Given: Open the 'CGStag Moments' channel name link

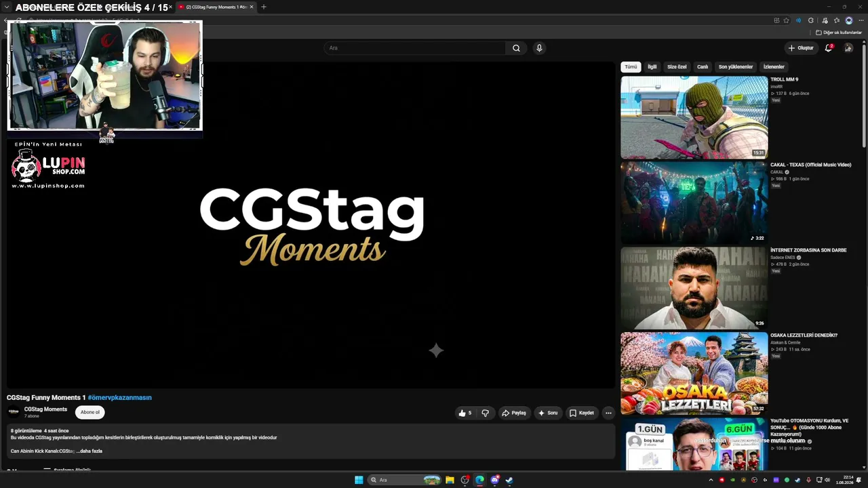Looking at the screenshot, I should tap(45, 409).
